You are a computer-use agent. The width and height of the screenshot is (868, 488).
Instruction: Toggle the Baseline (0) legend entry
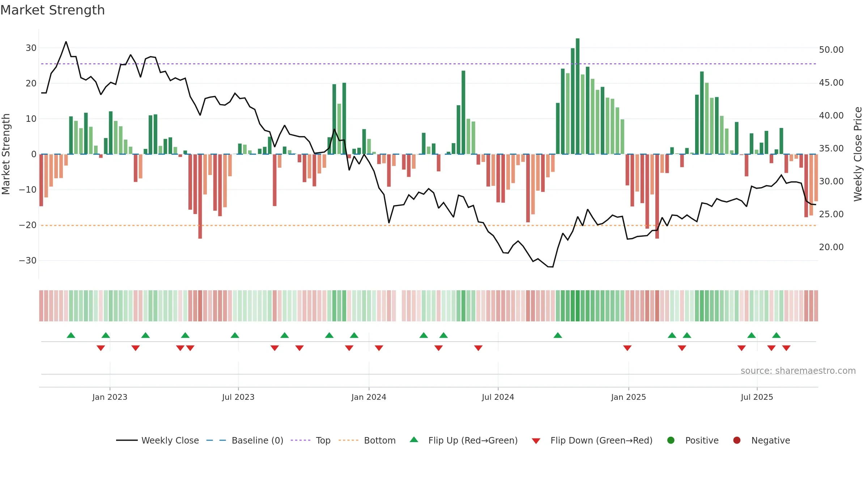coord(245,440)
